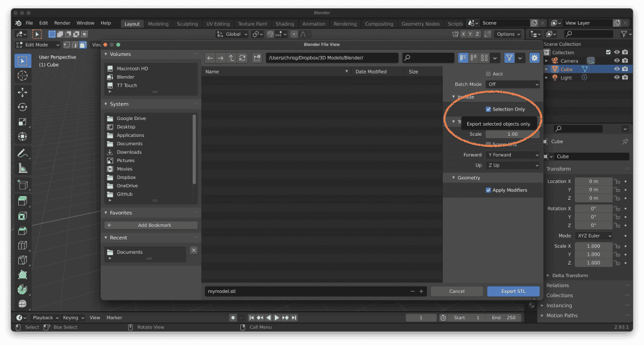
Task: Toggle file filtering funnel icon
Action: (x=509, y=58)
